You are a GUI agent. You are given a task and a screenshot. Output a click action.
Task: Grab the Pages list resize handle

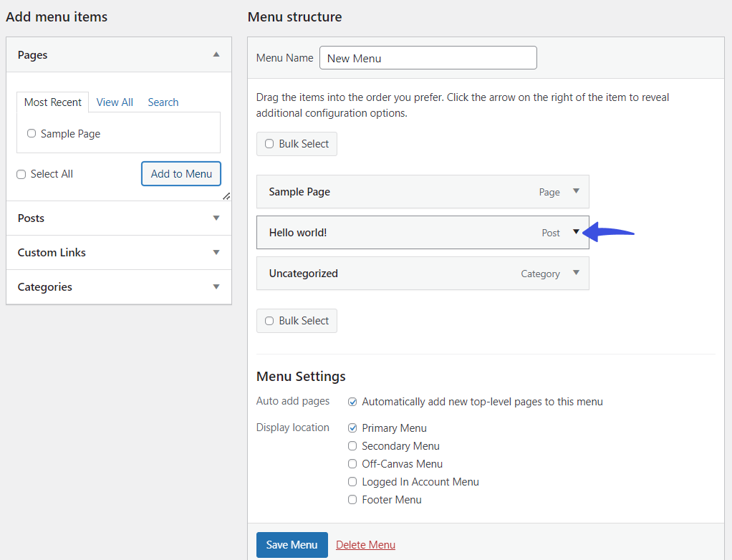[x=226, y=196]
